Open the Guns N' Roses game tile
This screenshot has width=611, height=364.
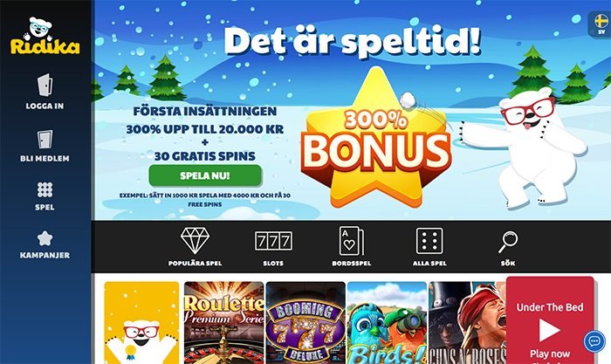click(x=467, y=323)
